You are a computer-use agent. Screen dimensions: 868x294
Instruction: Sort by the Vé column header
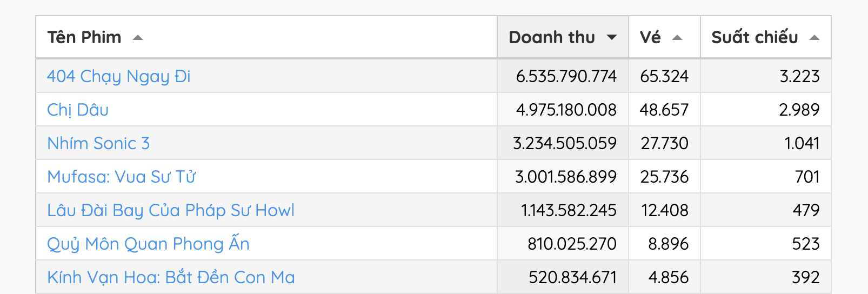(x=650, y=37)
